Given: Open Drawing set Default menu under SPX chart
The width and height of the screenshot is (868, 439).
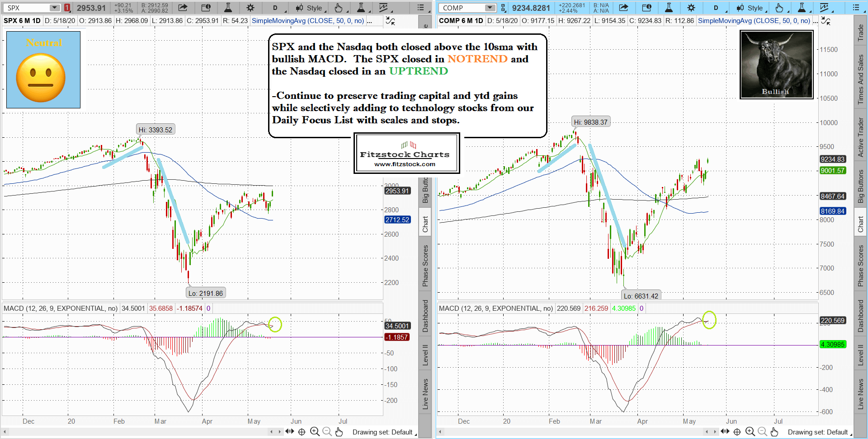Looking at the screenshot, I should [383, 432].
